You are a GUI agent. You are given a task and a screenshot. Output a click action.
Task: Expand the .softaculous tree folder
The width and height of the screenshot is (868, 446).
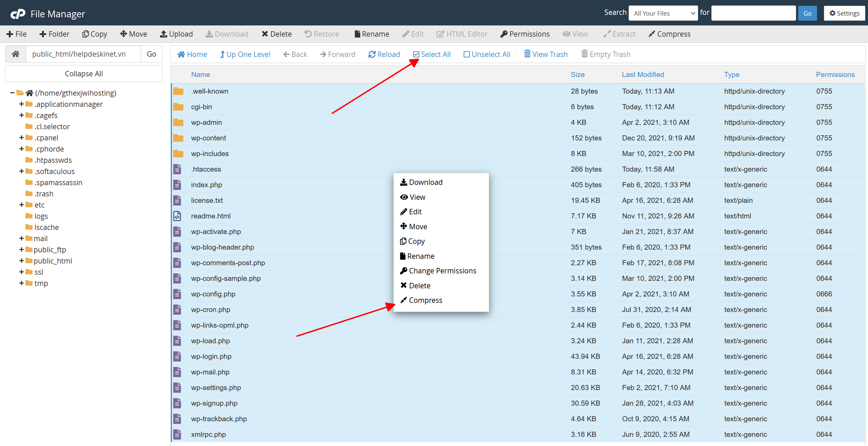[21, 171]
